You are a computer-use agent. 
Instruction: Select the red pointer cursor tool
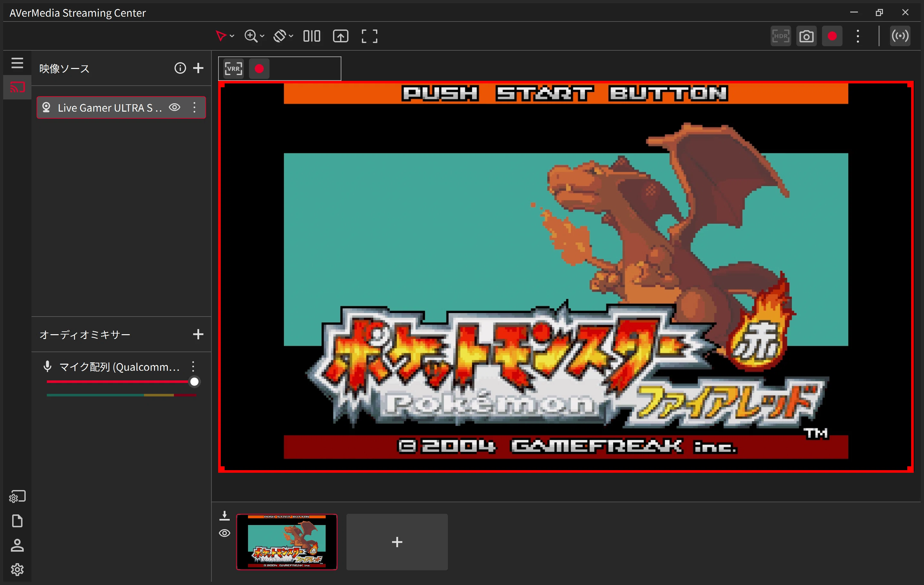pos(221,36)
